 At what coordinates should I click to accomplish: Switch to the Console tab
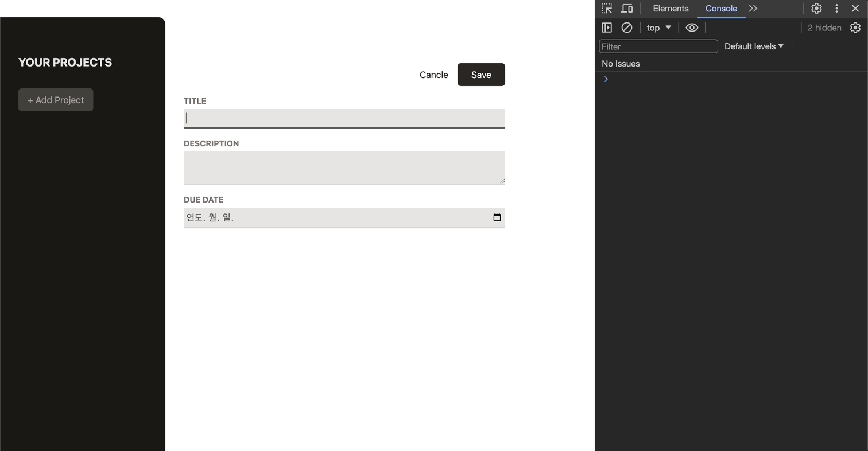click(x=721, y=9)
